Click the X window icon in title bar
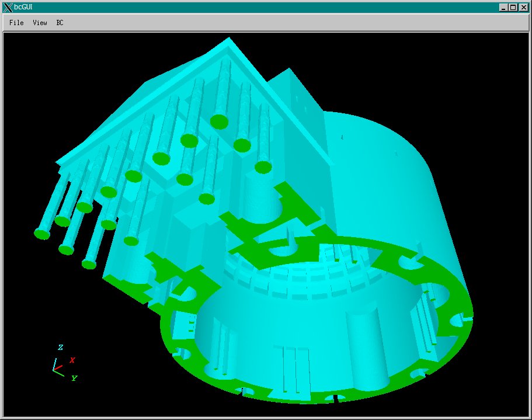This screenshot has width=532, height=420. click(8, 7)
